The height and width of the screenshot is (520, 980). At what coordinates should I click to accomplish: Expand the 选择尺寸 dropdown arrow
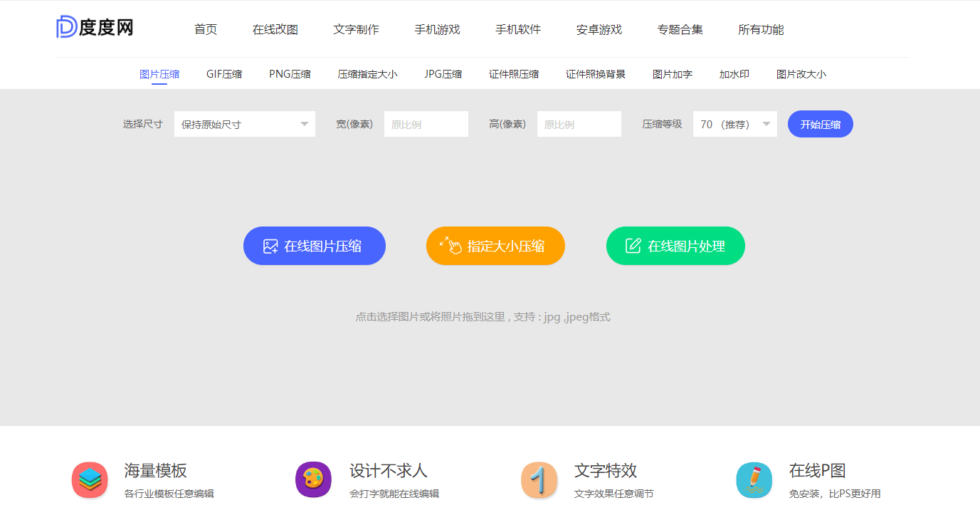(305, 123)
